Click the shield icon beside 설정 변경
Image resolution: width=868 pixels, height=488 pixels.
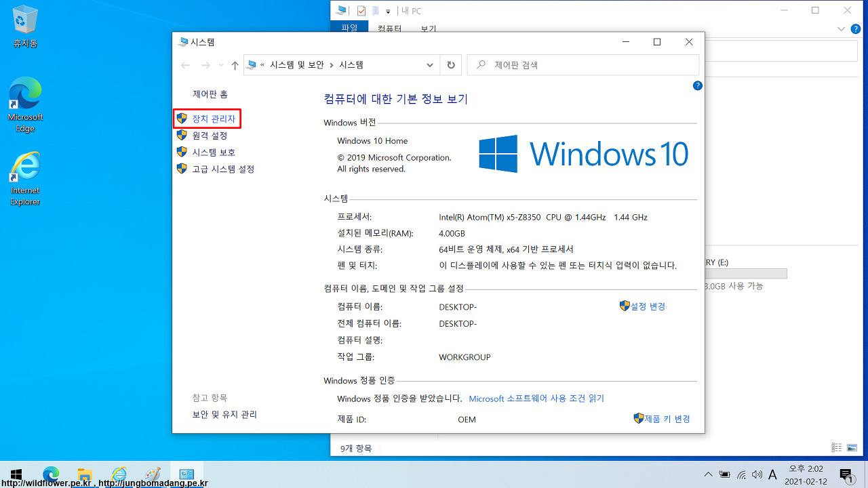coord(625,306)
